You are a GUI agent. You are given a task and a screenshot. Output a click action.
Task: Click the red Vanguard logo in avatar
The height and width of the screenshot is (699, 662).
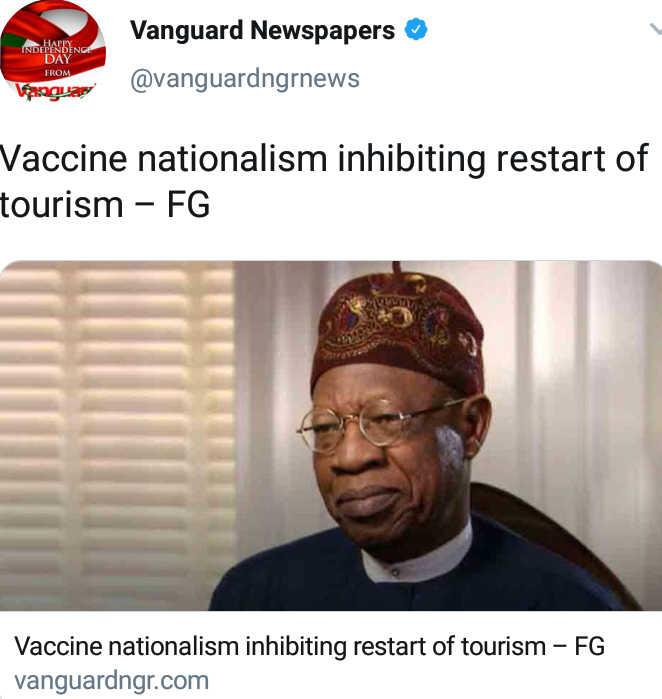(56, 90)
